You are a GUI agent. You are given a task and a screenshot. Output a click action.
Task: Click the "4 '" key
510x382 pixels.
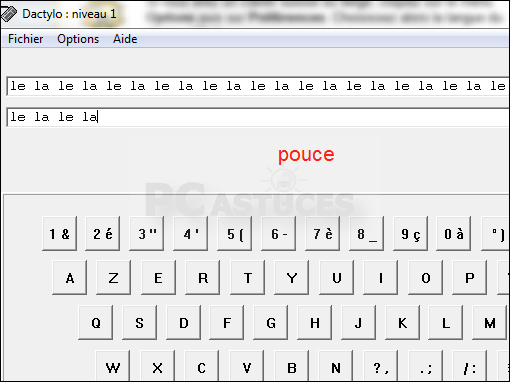tap(191, 233)
